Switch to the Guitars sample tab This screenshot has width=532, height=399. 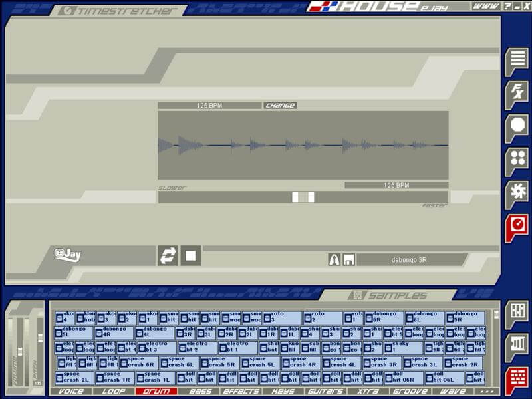[325, 392]
